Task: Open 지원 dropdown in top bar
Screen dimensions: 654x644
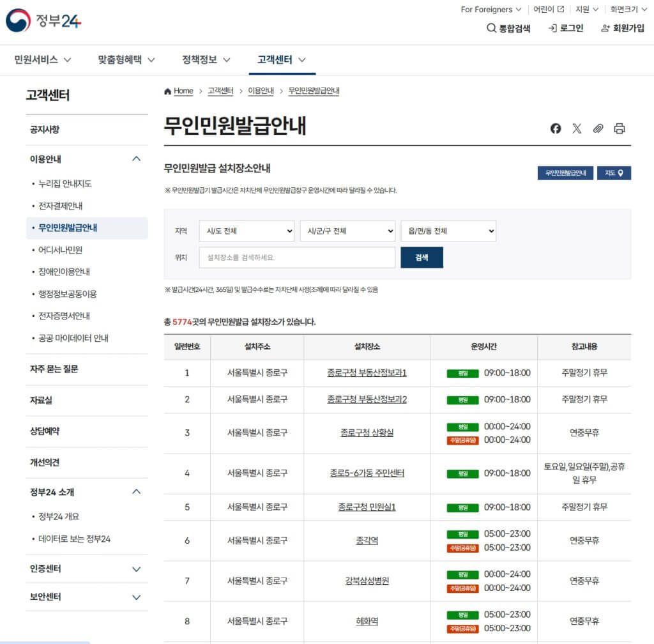Action: coord(586,9)
